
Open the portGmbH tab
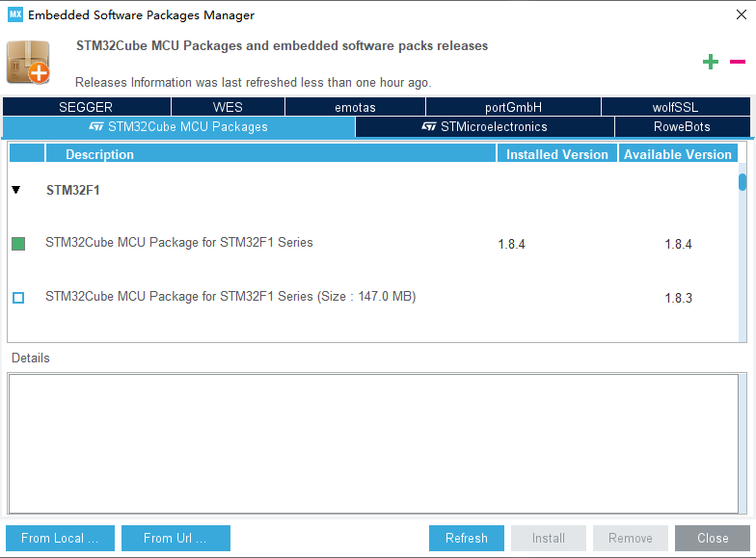pyautogui.click(x=513, y=107)
